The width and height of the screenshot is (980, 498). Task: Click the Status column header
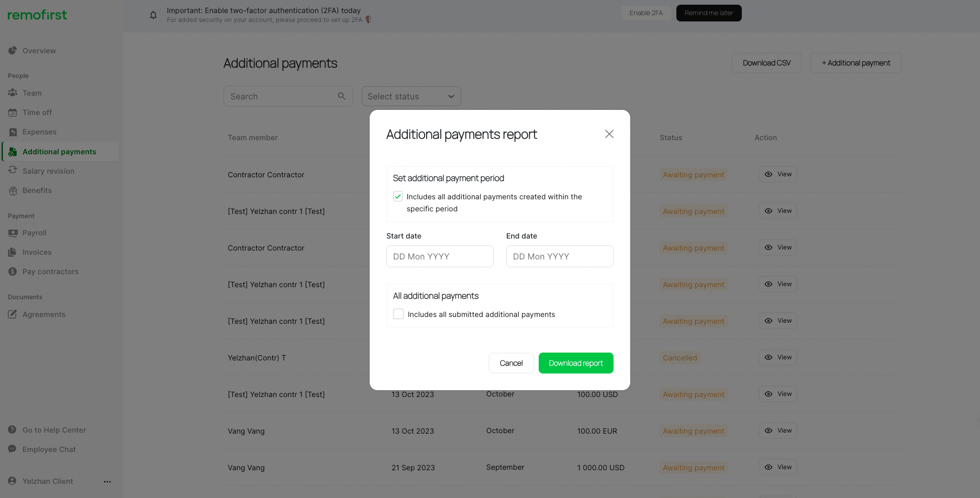tap(671, 138)
